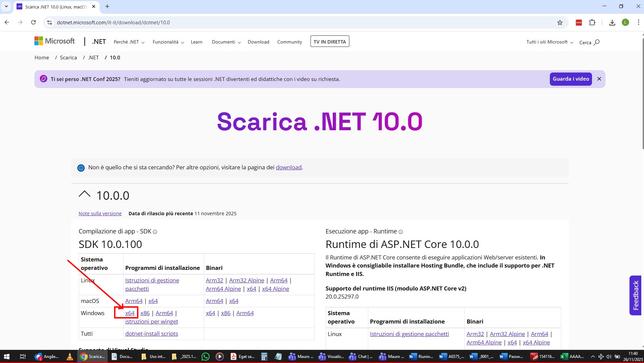The height and width of the screenshot is (363, 644).
Task: Open WhatsApp from the taskbar
Action: 205,357
